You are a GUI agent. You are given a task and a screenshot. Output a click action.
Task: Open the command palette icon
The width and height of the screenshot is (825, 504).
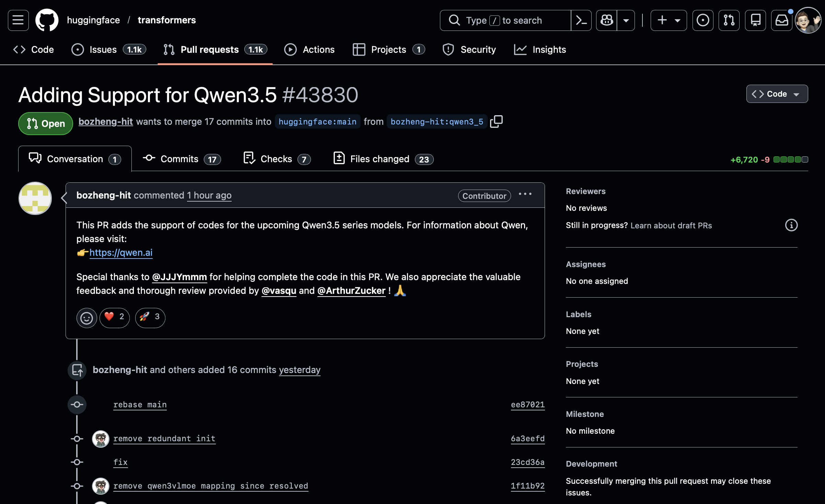pos(581,20)
